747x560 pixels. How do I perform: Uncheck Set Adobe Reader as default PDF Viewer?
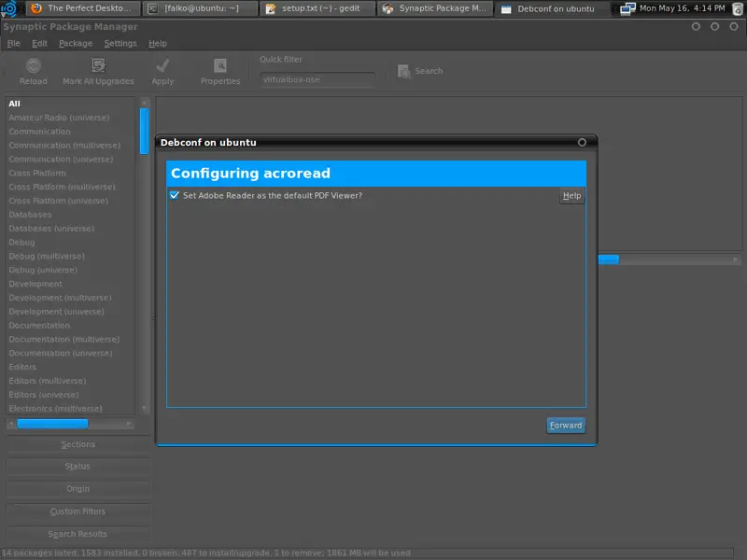[x=175, y=195]
